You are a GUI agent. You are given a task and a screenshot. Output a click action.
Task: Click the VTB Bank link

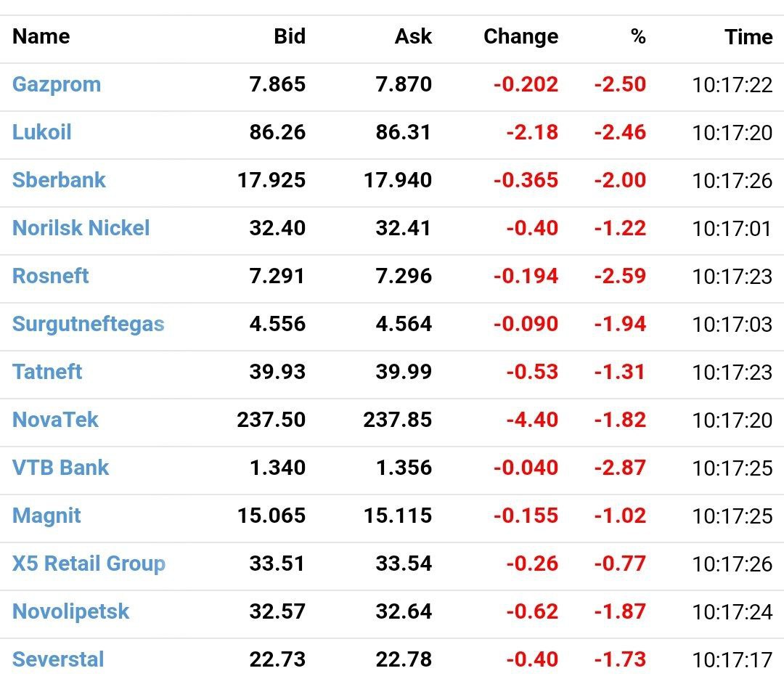pyautogui.click(x=60, y=468)
